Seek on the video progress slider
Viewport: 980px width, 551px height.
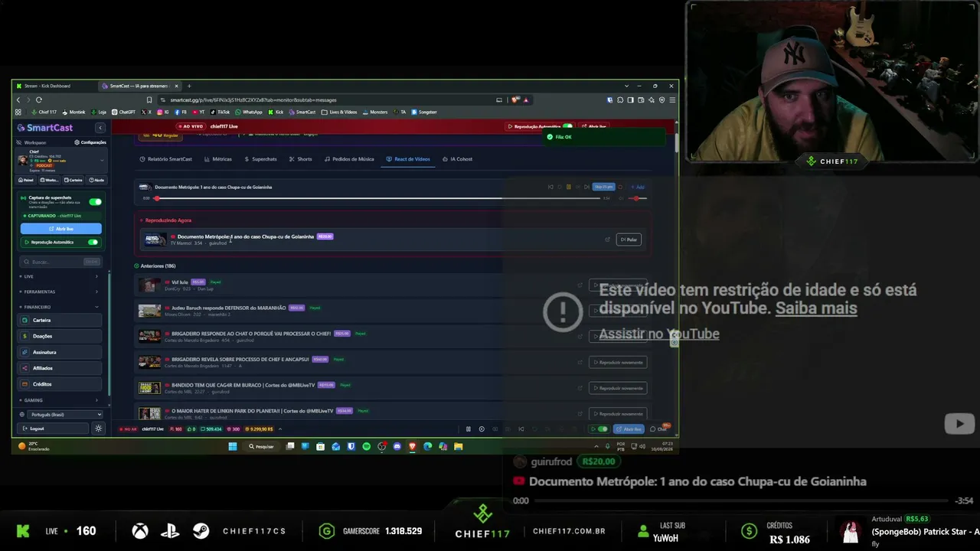(x=378, y=198)
